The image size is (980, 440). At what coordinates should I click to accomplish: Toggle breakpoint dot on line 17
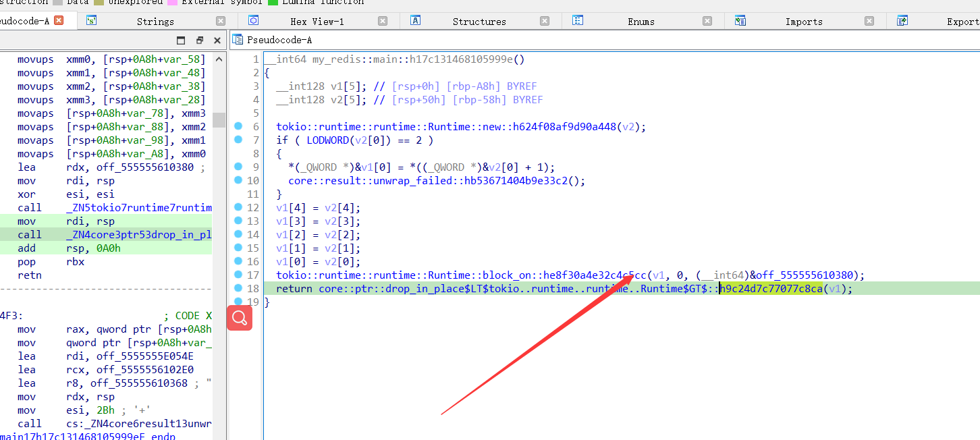tap(238, 275)
